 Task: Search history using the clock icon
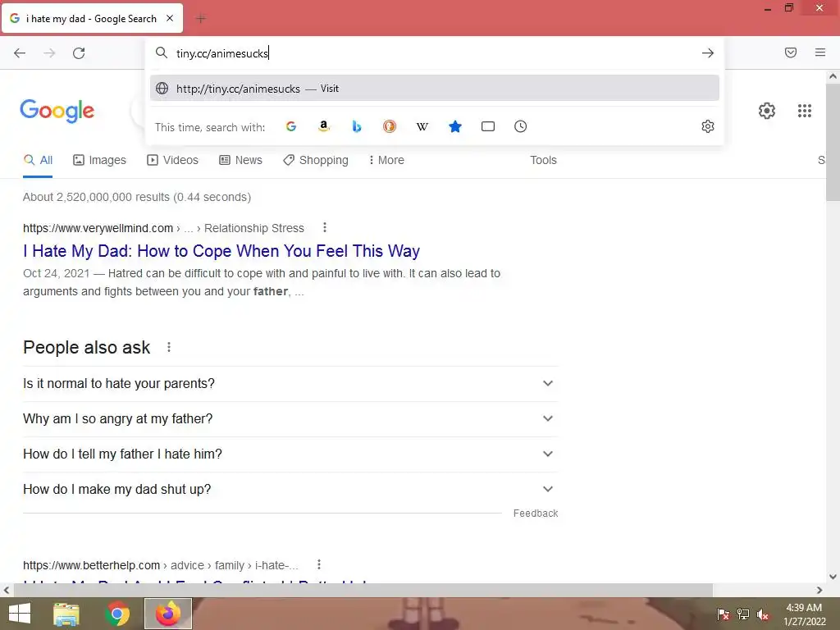tap(521, 126)
